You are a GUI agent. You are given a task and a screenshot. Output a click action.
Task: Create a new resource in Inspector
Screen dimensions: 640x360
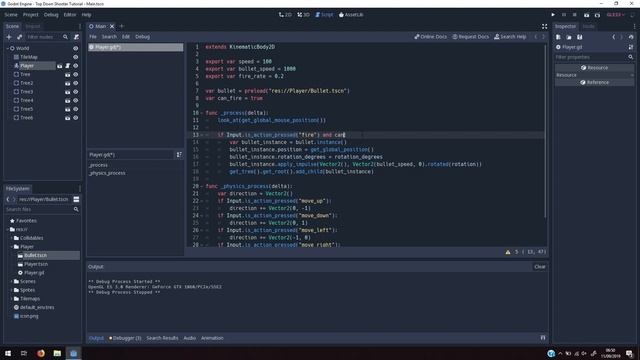click(558, 37)
